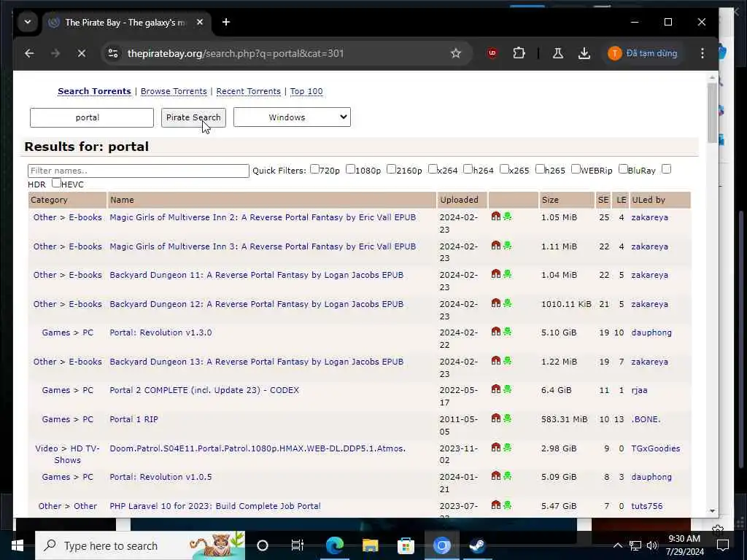Screen dimensions: 747x560
Task: Open the Extensions puzzle icon
Action: [x=519, y=53]
